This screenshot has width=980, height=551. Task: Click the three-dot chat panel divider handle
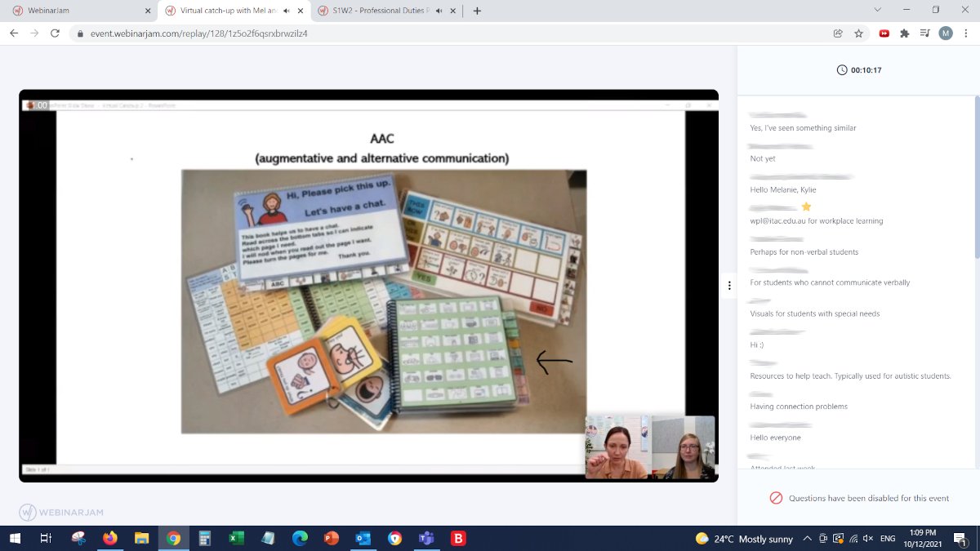tap(729, 286)
